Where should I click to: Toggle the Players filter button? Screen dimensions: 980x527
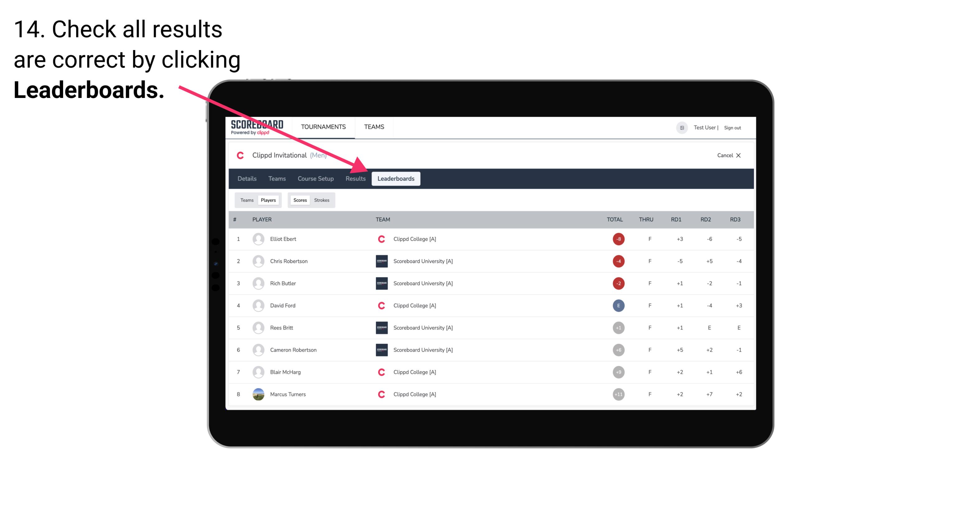point(268,200)
